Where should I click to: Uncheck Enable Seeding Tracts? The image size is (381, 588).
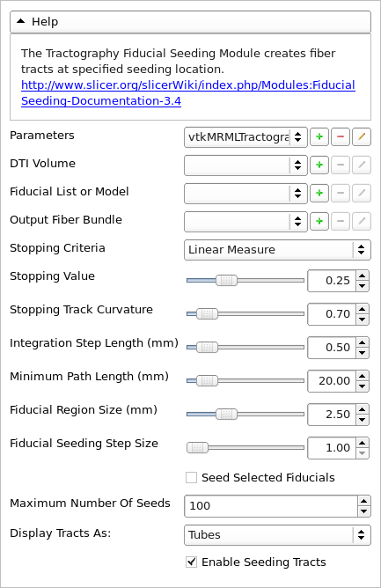[191, 562]
